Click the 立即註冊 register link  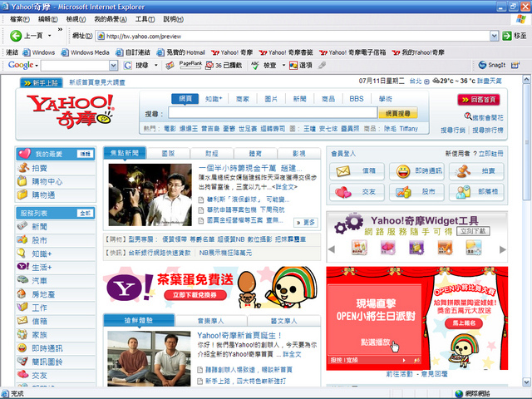491,154
